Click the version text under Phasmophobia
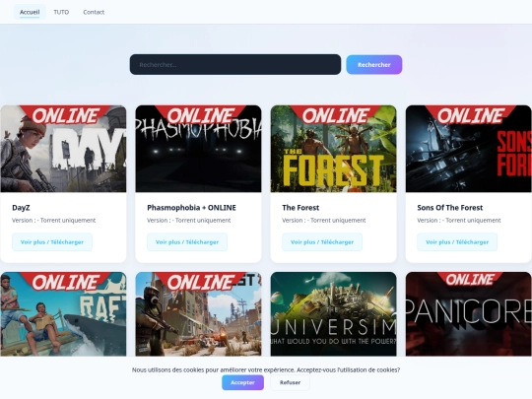 tap(188, 221)
